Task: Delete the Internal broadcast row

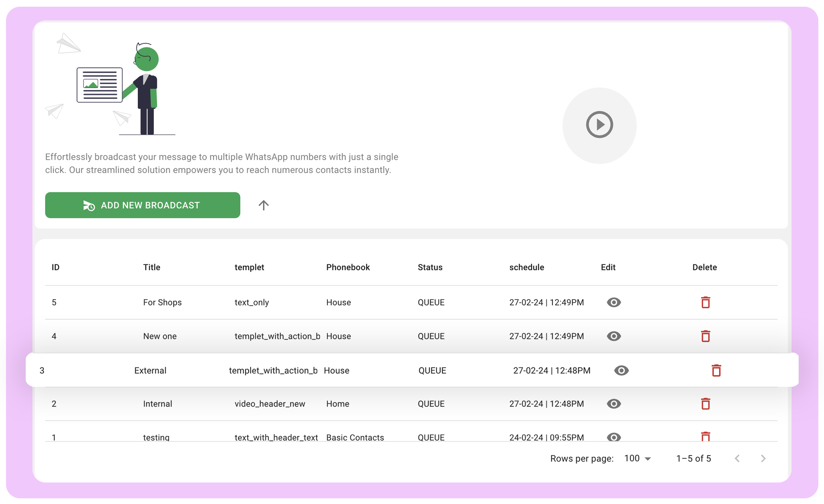Action: [x=705, y=404]
